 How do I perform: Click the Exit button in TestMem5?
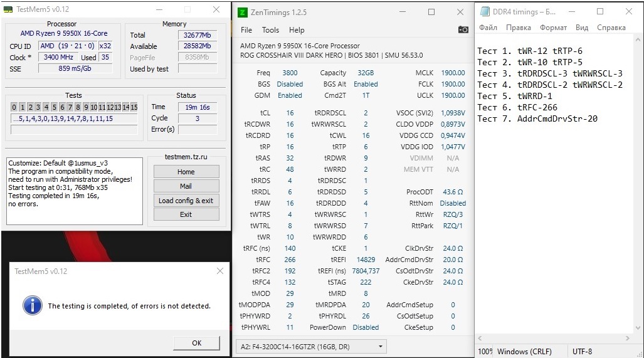tap(186, 214)
